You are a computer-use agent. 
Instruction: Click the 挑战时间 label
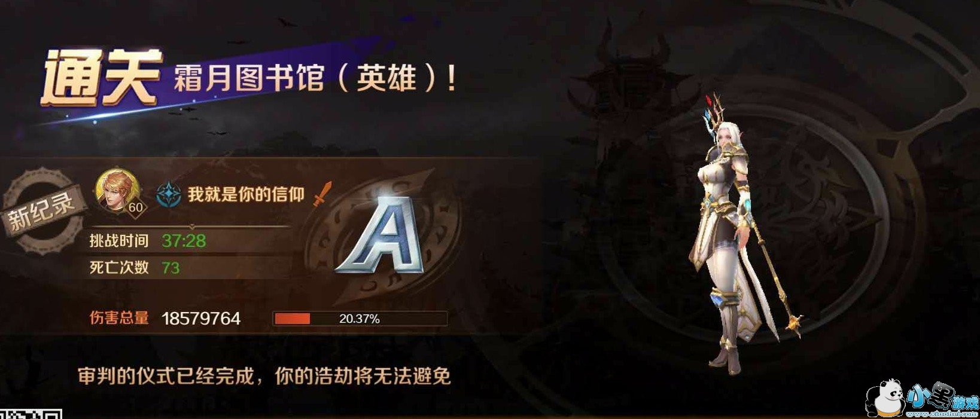(119, 241)
